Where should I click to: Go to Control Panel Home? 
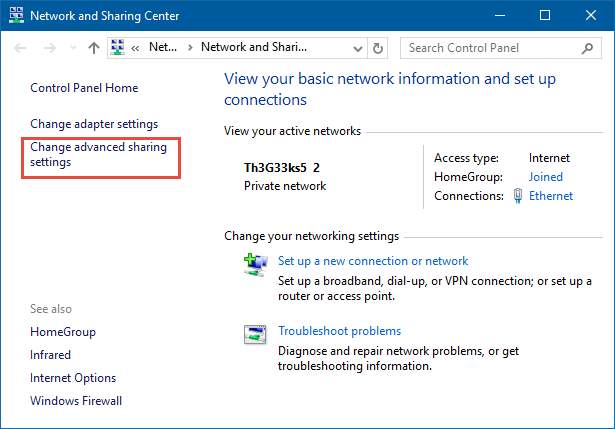click(x=84, y=88)
